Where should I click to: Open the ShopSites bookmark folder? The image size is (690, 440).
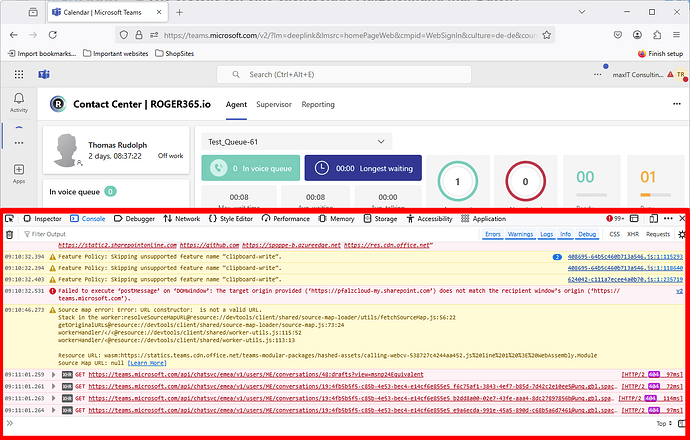(175, 53)
